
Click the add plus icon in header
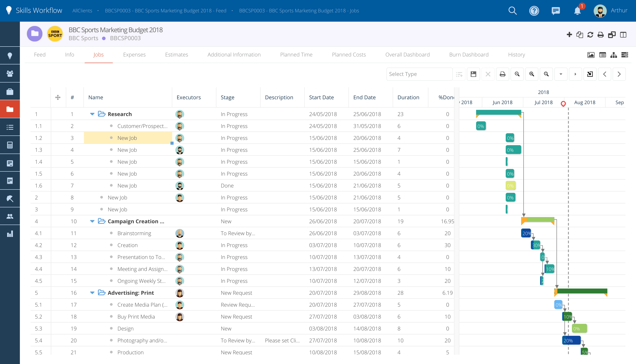pos(569,34)
